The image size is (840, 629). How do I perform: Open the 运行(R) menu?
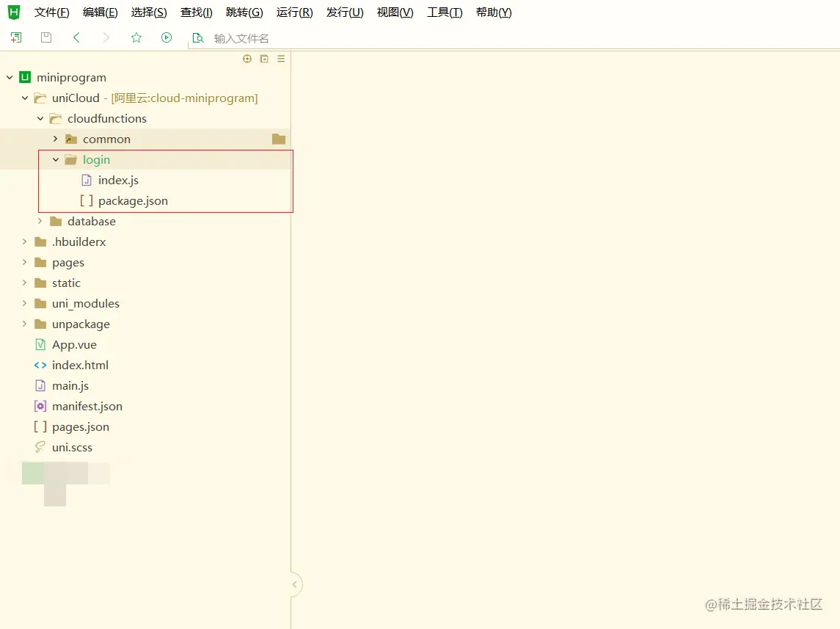[295, 12]
